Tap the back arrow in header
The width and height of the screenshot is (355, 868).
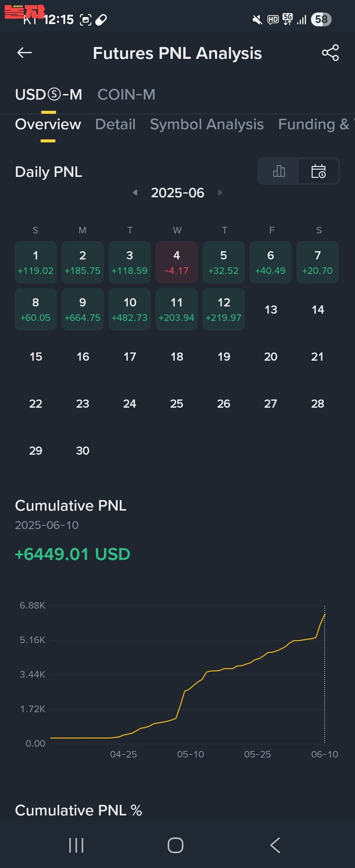click(x=25, y=53)
